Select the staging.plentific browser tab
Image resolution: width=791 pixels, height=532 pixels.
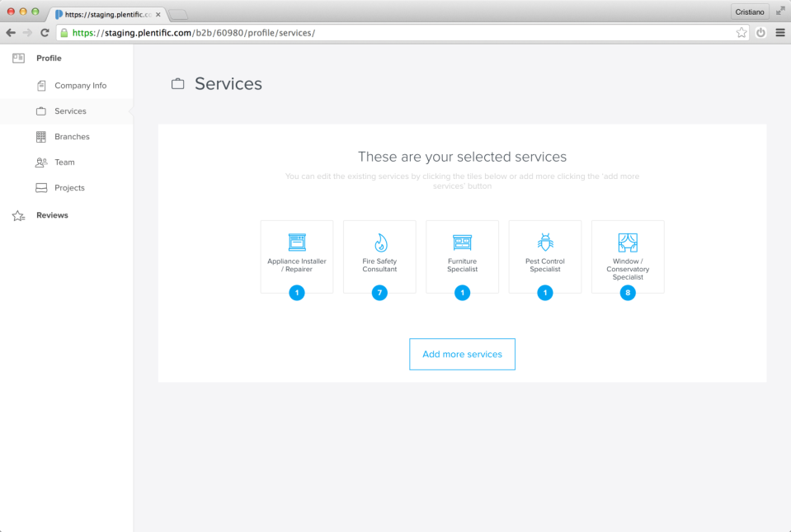107,14
